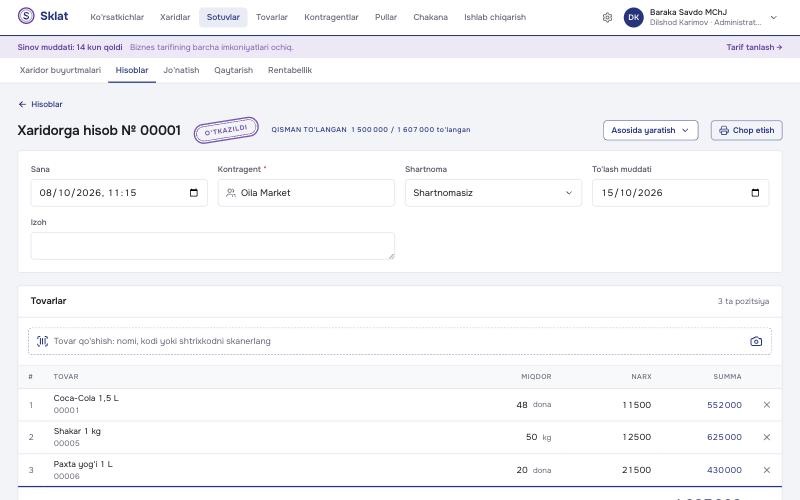Viewport: 800px width, 500px height.
Task: Click the Sklat logo icon
Action: click(26, 16)
